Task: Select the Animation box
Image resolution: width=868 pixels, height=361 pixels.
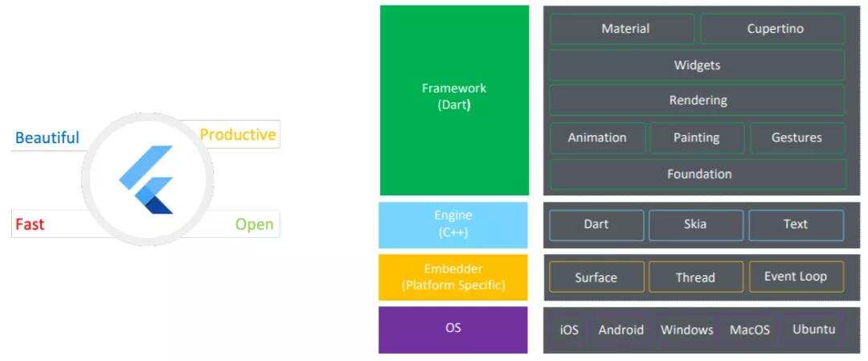Action: tap(597, 137)
